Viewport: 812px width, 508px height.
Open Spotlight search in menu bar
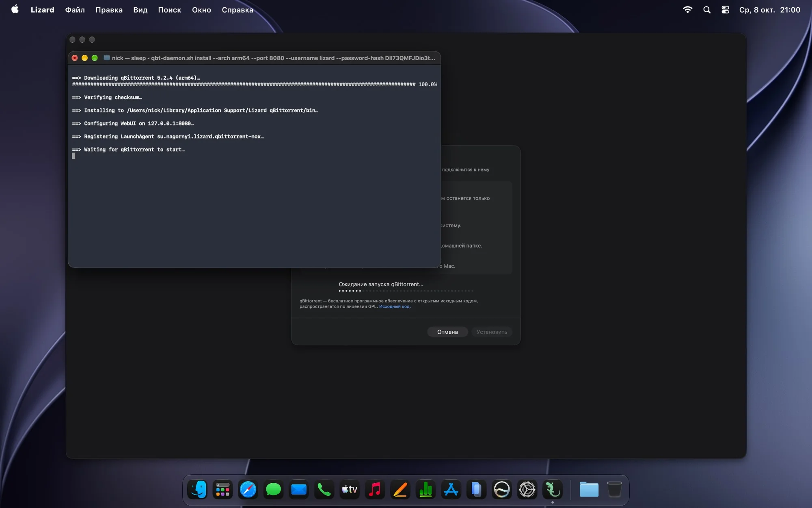[707, 10]
